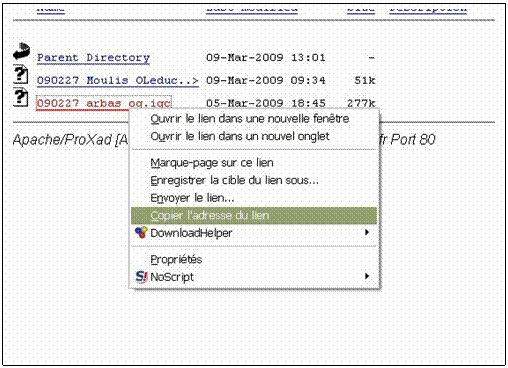Click the file size '51k'
Viewport: 508px width, 368px height.
[x=365, y=80]
